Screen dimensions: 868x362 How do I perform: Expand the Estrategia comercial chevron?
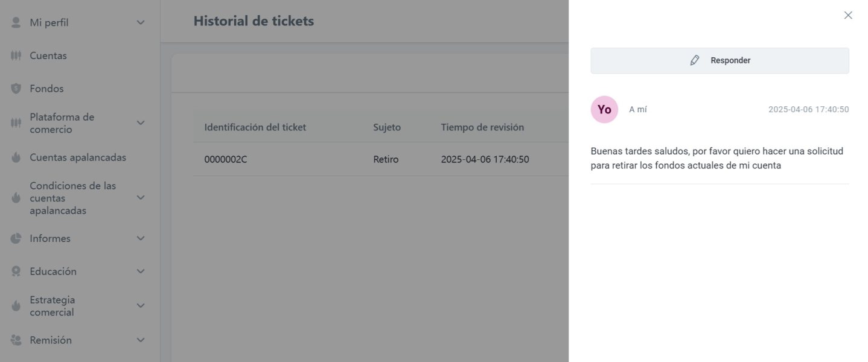coord(141,306)
